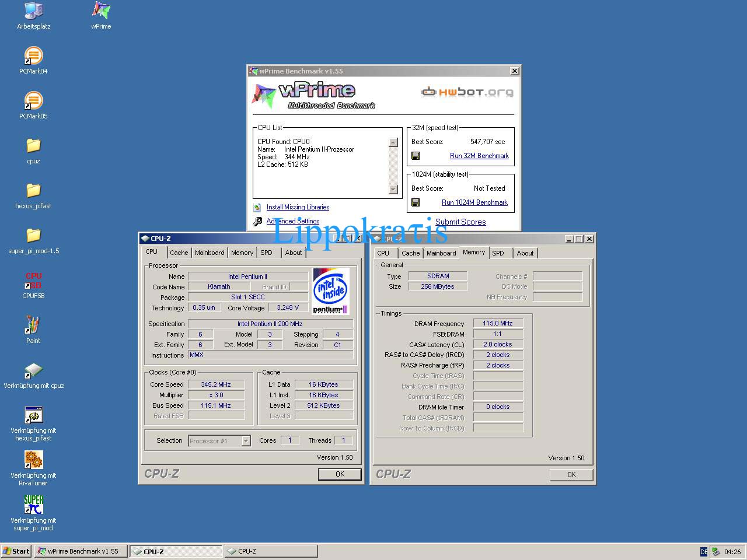The image size is (747, 560).
Task: Click Specification field Intel Pentium II 200 MHz
Action: point(270,324)
